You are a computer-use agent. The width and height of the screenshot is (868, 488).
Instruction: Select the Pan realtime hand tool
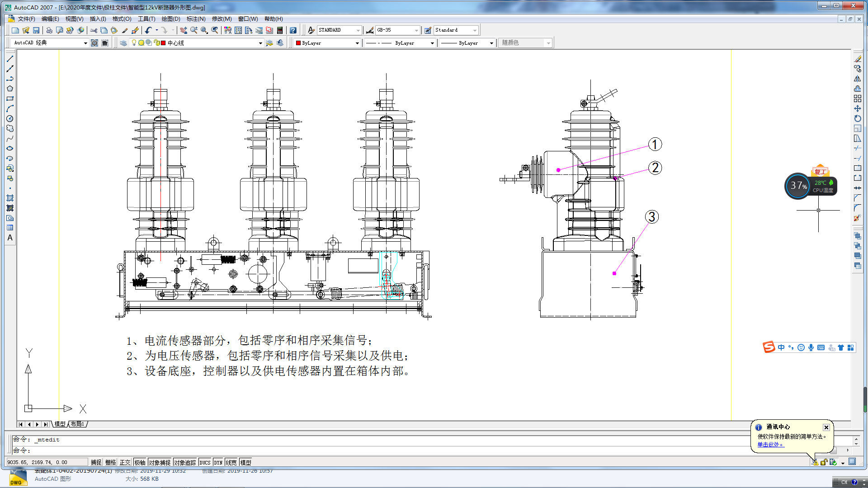184,30
